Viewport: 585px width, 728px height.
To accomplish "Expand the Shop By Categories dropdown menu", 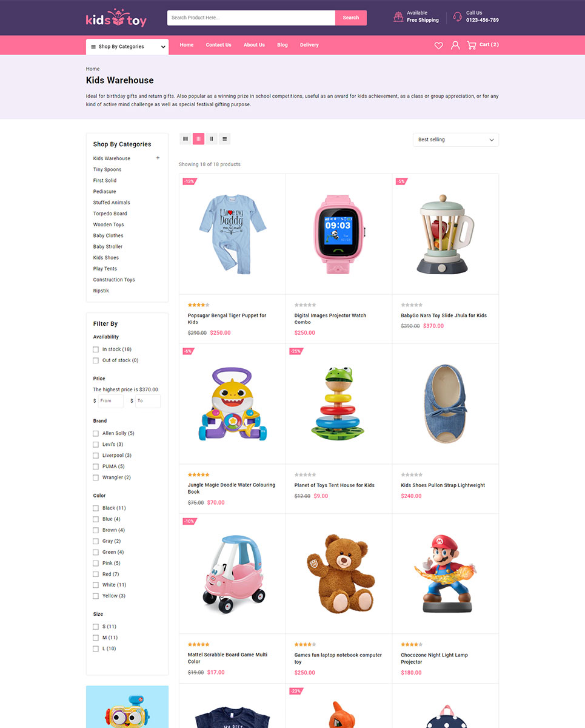I will pyautogui.click(x=127, y=47).
